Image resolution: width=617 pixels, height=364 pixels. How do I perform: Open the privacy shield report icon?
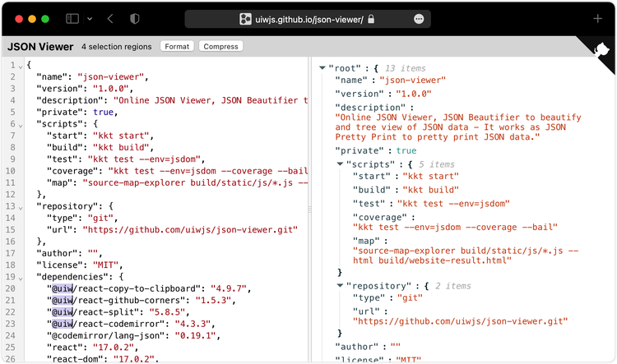pos(135,18)
